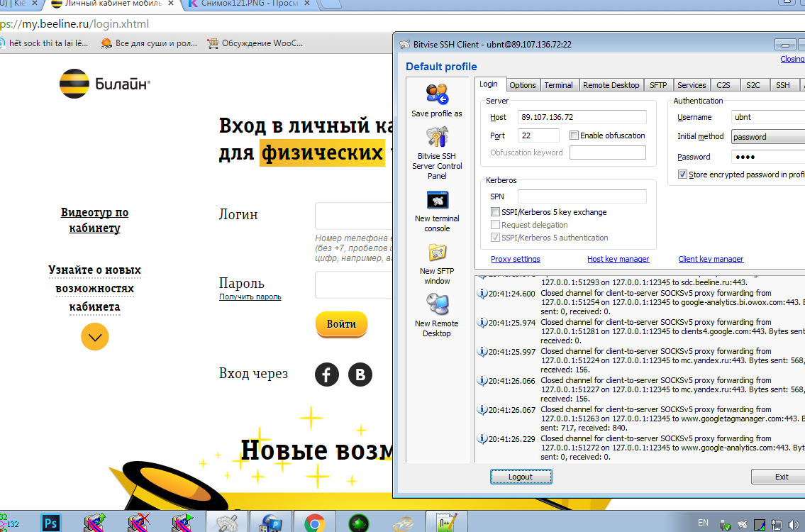This screenshot has width=805, height=532.
Task: Toggle SSPI/Kerberos 5 authentication checkbox
Action: click(496, 237)
